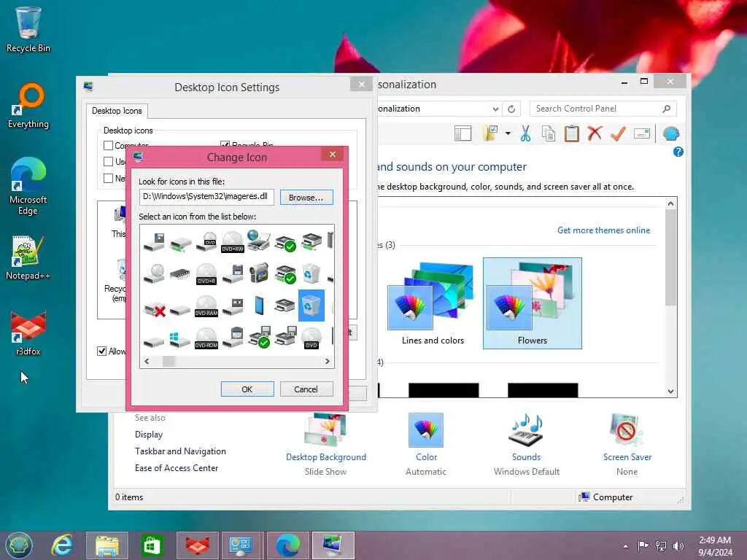Viewport: 747px width, 560px height.
Task: Select the drive with red X icon
Action: point(154,308)
